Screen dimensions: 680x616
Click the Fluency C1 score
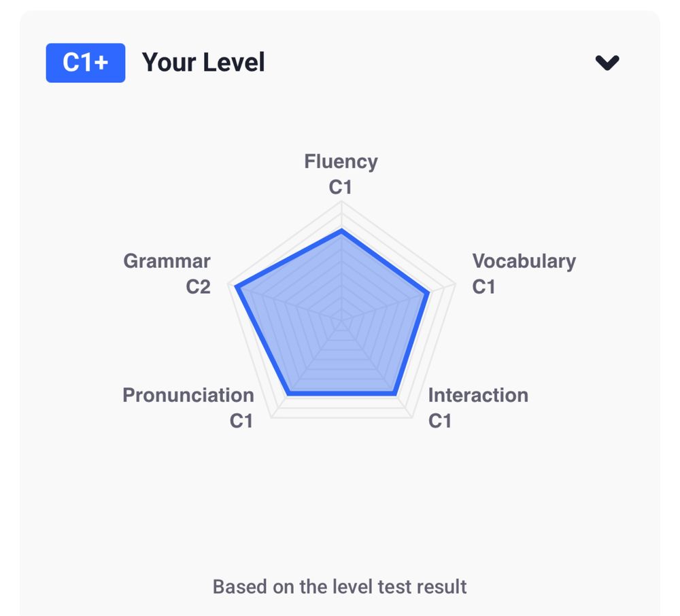pos(341,187)
